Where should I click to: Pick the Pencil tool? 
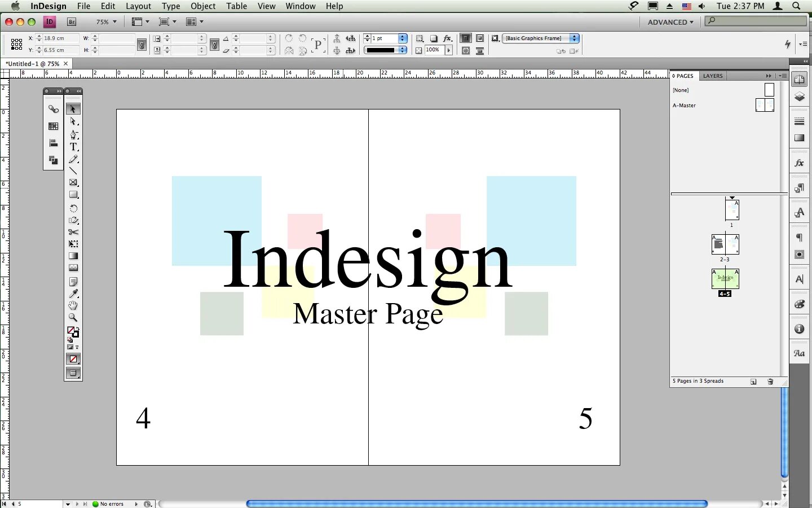point(73,159)
